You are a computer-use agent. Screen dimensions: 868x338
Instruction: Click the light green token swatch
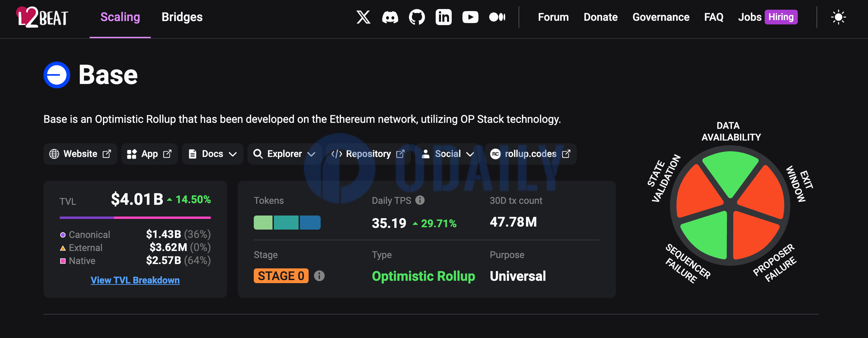[x=263, y=223]
